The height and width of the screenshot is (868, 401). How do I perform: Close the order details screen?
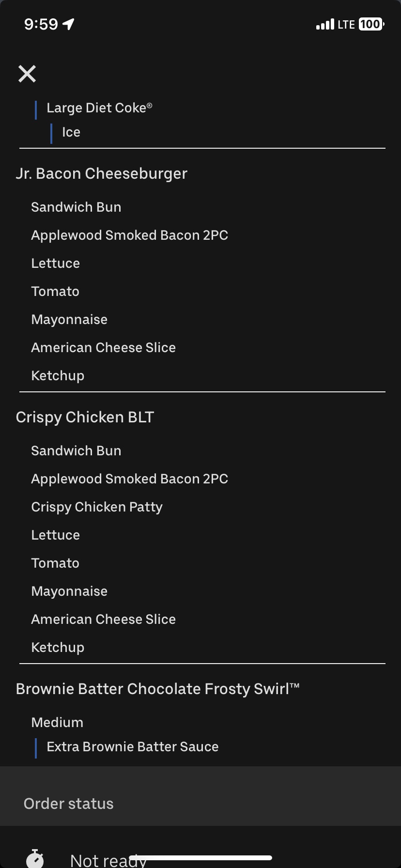click(27, 74)
